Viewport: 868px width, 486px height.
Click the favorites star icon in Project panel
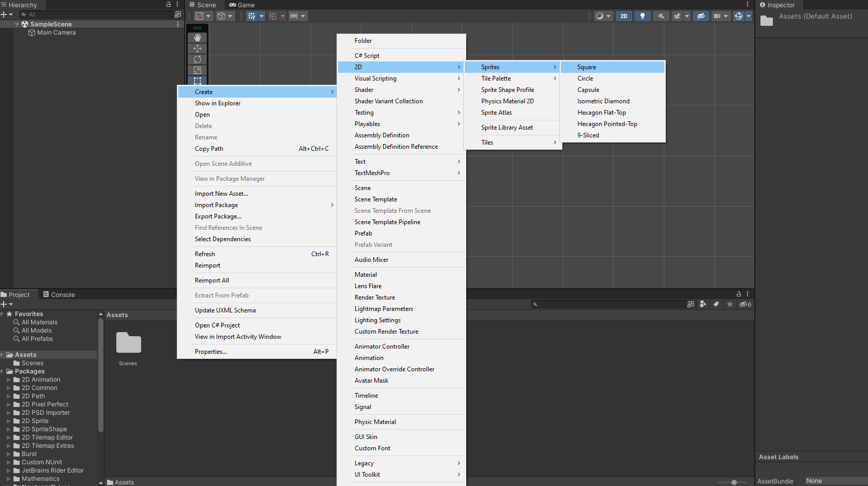coord(730,304)
